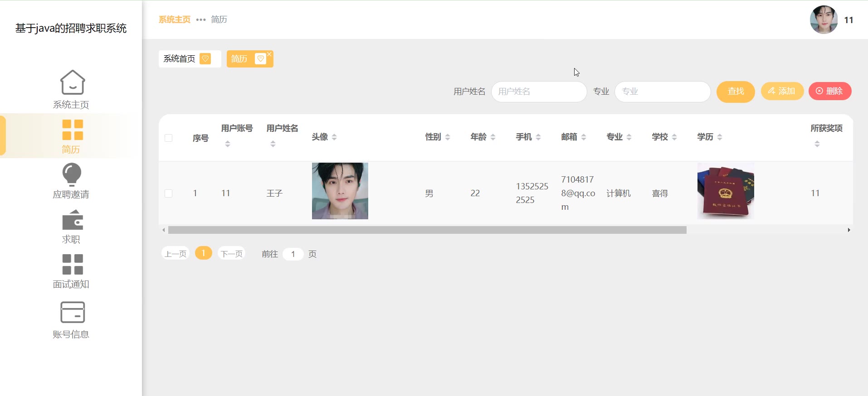The width and height of the screenshot is (868, 396).
Task: Click 系统主页 breadcrumb link
Action: (175, 19)
